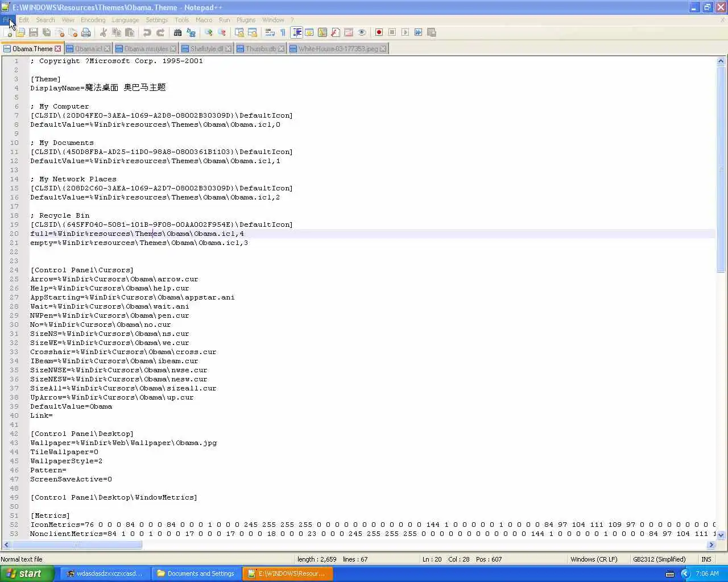Toggle the Show Indent Guide button
Screen dimensions: 728x582
click(296, 32)
